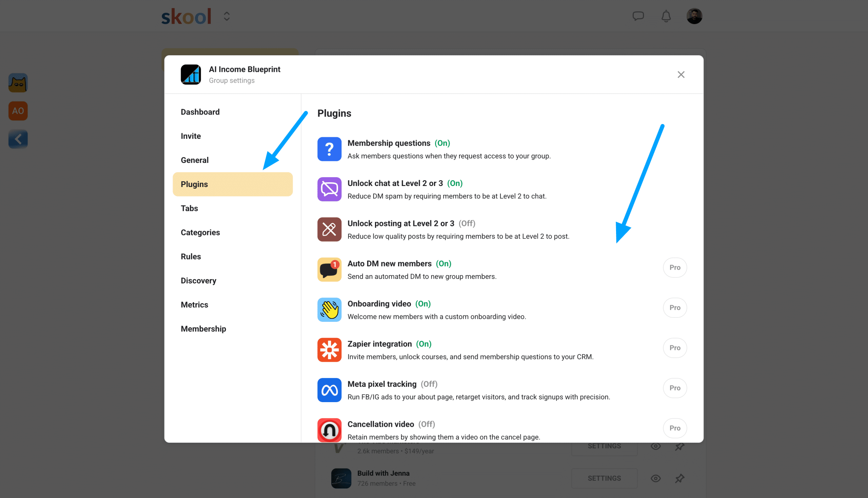
Task: Click the Membership questions plugin icon
Action: click(x=329, y=149)
